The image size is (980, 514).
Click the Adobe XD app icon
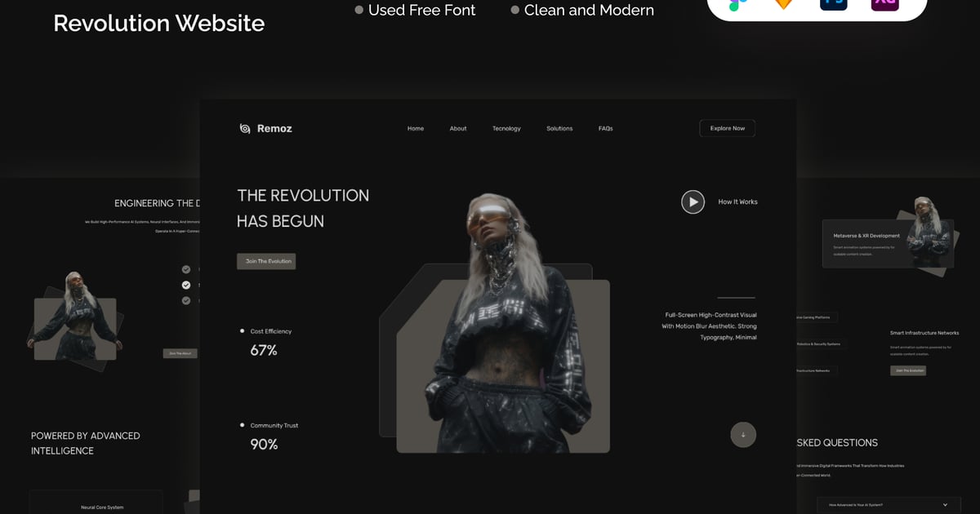(x=884, y=3)
